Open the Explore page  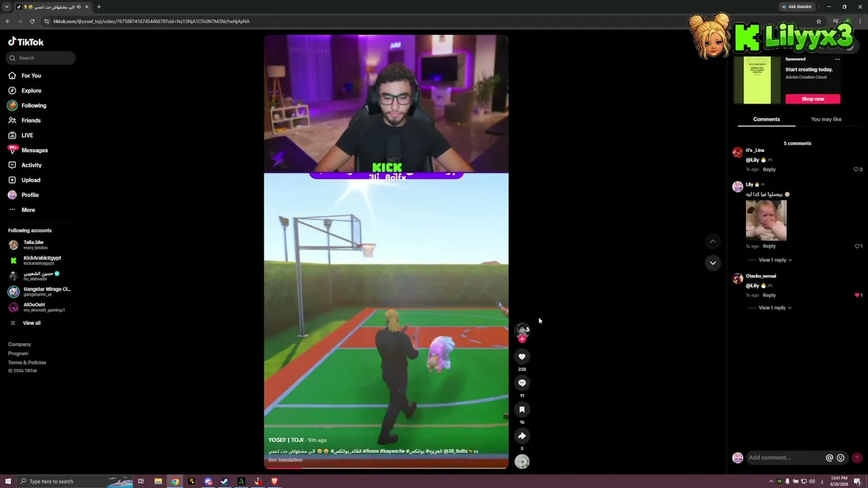(25, 91)
